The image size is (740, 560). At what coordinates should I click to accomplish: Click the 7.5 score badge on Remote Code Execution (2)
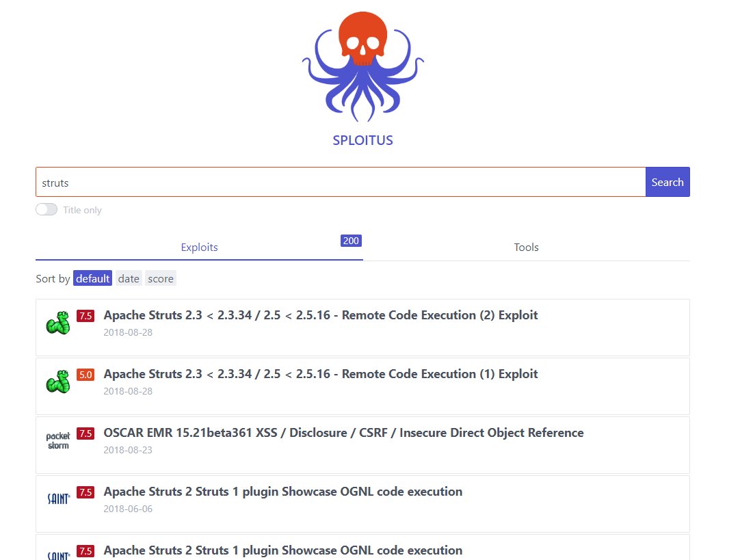click(85, 316)
